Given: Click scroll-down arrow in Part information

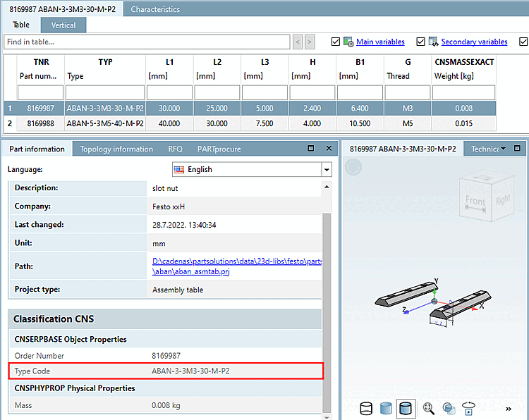Looking at the screenshot, I should click(327, 417).
